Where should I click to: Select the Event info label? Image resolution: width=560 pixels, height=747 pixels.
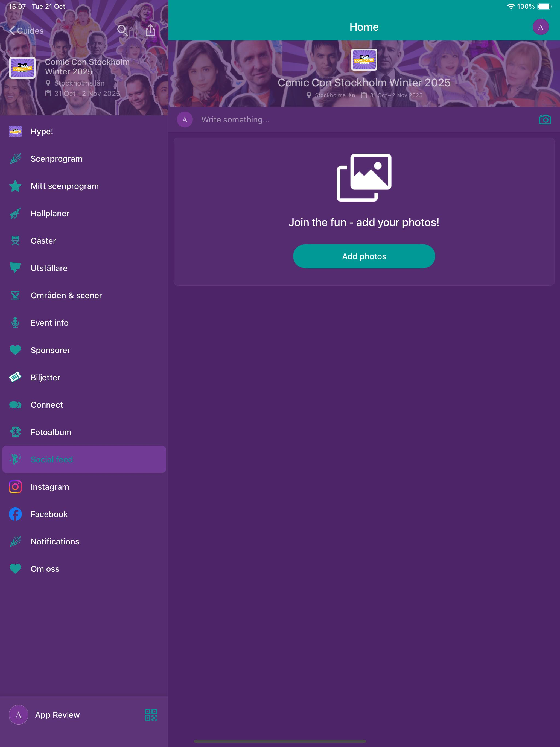pos(50,323)
